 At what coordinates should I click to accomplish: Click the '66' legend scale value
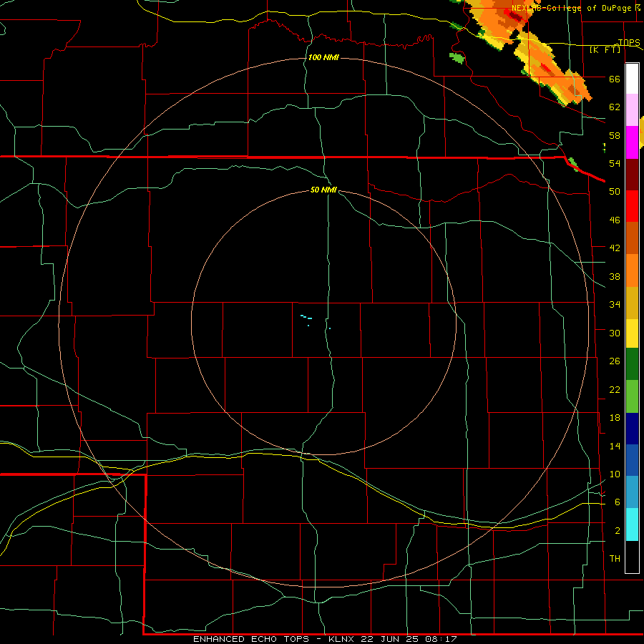point(615,79)
